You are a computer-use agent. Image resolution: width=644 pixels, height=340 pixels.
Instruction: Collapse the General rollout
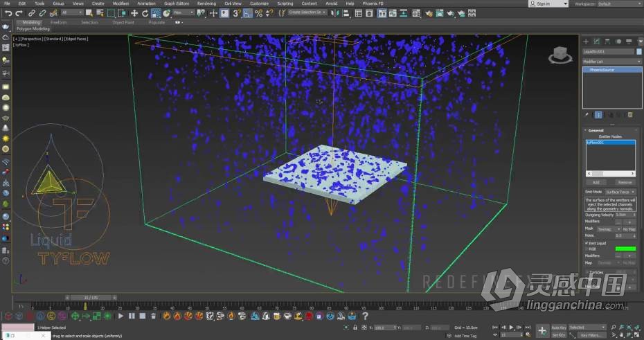596,131
